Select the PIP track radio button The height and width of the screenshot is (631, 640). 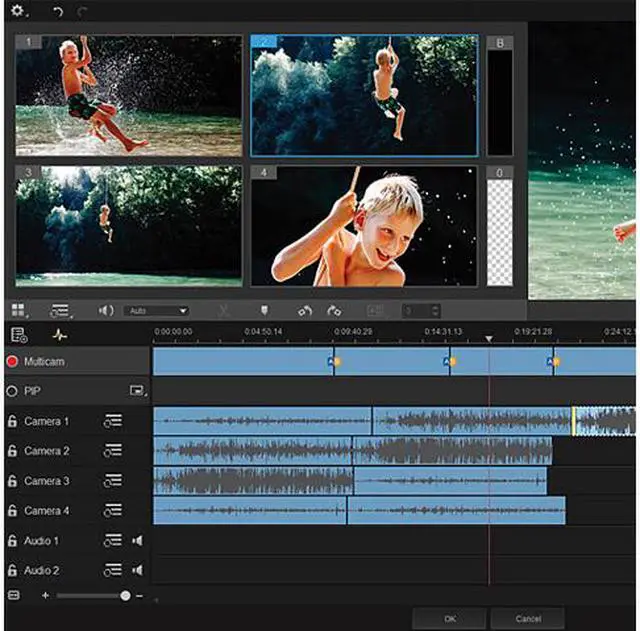click(12, 391)
